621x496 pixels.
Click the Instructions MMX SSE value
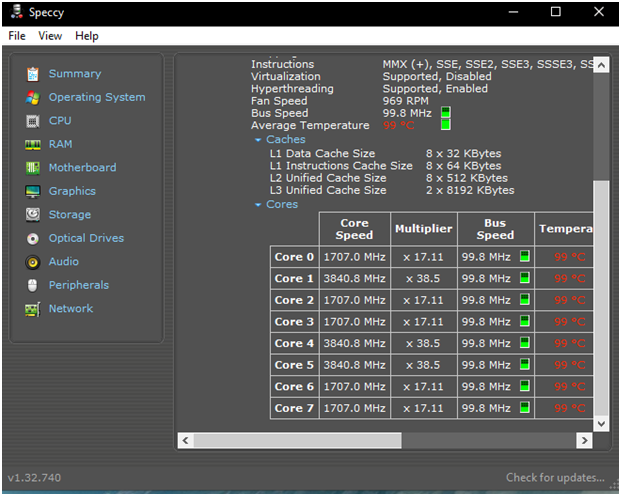(488, 64)
